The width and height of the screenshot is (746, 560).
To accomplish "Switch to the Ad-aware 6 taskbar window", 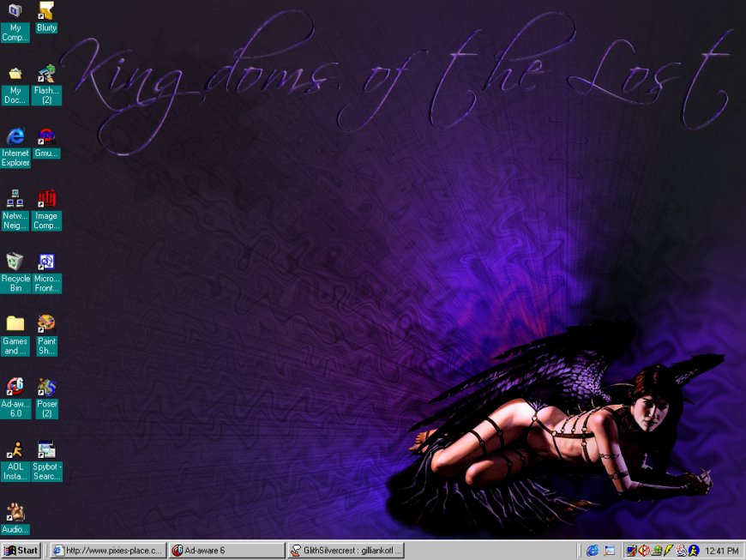I will (226, 551).
